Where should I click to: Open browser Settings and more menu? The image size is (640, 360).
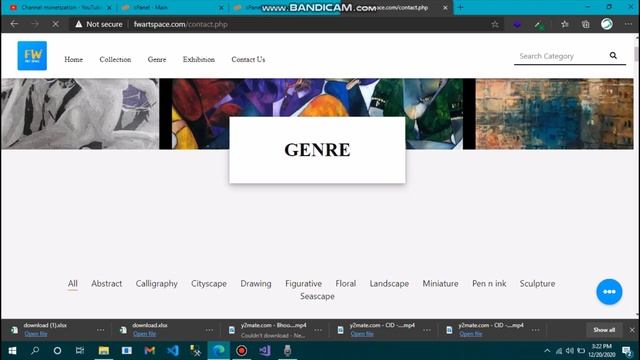click(628, 24)
